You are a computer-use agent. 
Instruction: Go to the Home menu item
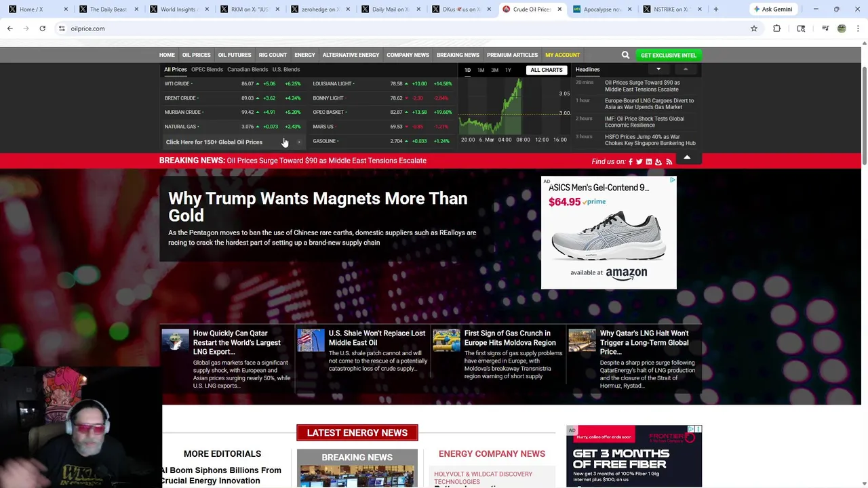[x=167, y=55]
